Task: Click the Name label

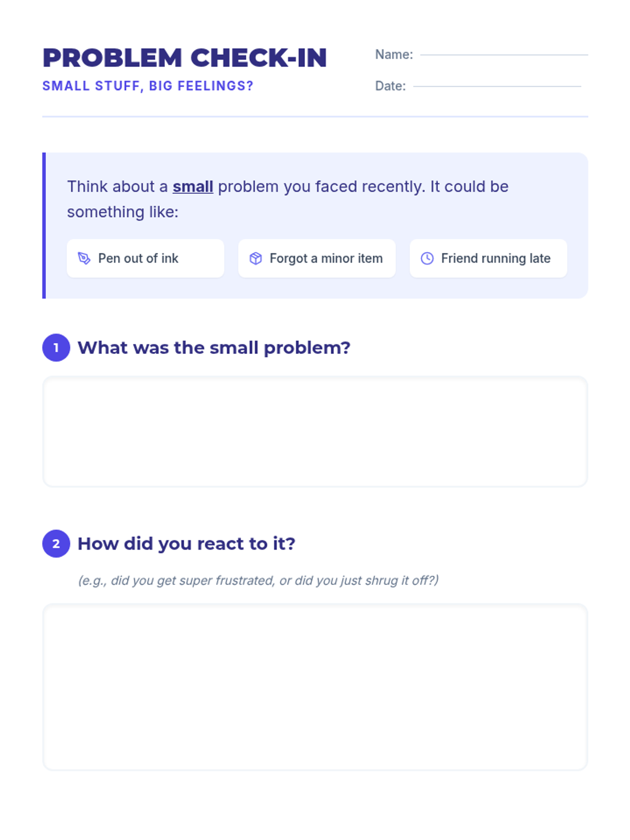Action: tap(394, 55)
